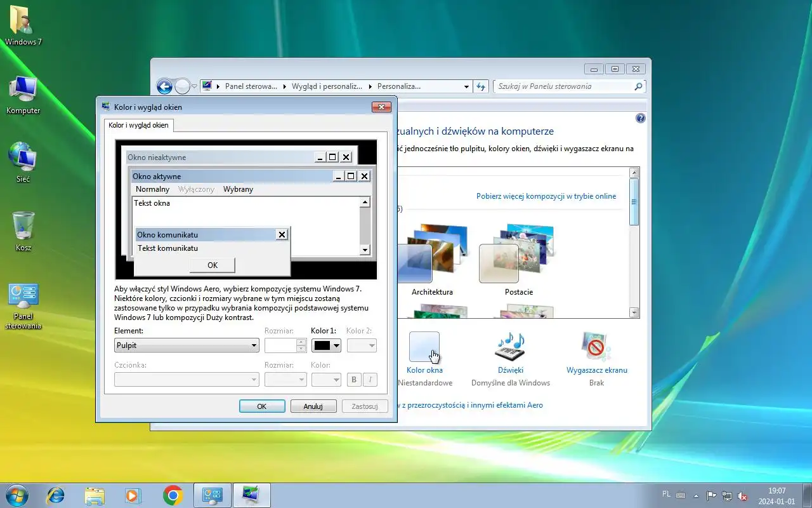Click the Wygaszacz ekranu link text
This screenshot has width=812, height=508.
(597, 370)
